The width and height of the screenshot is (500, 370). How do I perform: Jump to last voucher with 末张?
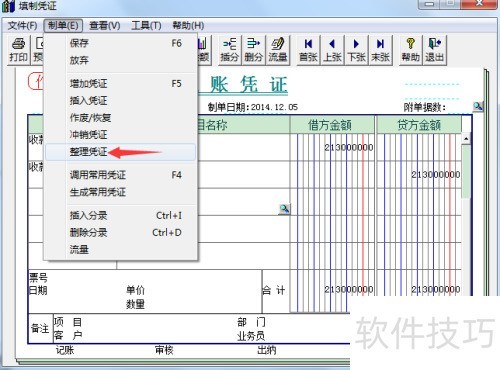click(x=380, y=50)
